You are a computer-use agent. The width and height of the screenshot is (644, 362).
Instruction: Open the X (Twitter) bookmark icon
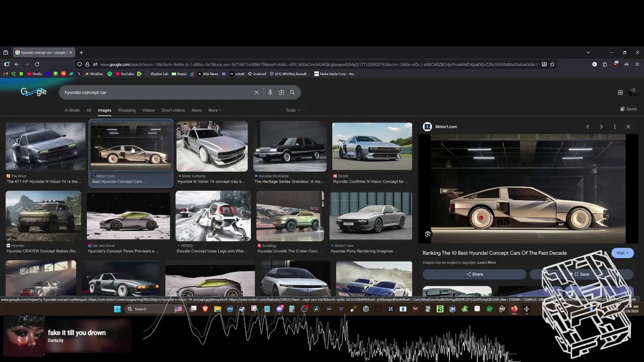tap(79, 74)
